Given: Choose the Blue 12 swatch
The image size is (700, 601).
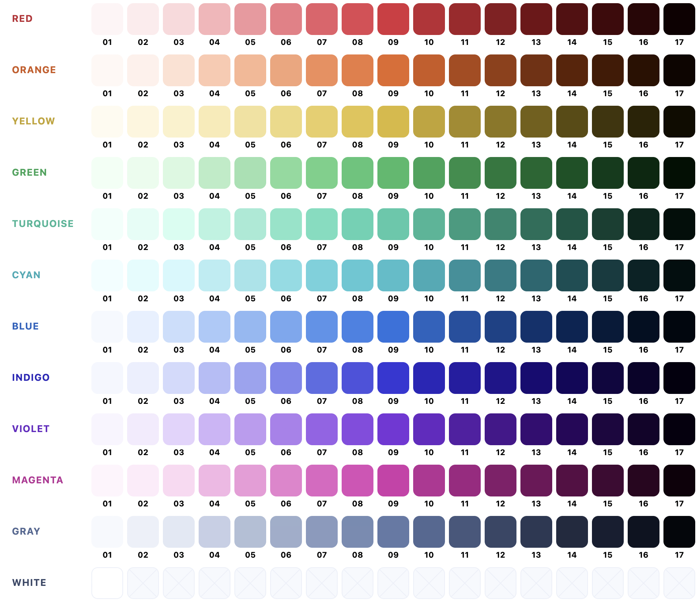Looking at the screenshot, I should pyautogui.click(x=501, y=327).
